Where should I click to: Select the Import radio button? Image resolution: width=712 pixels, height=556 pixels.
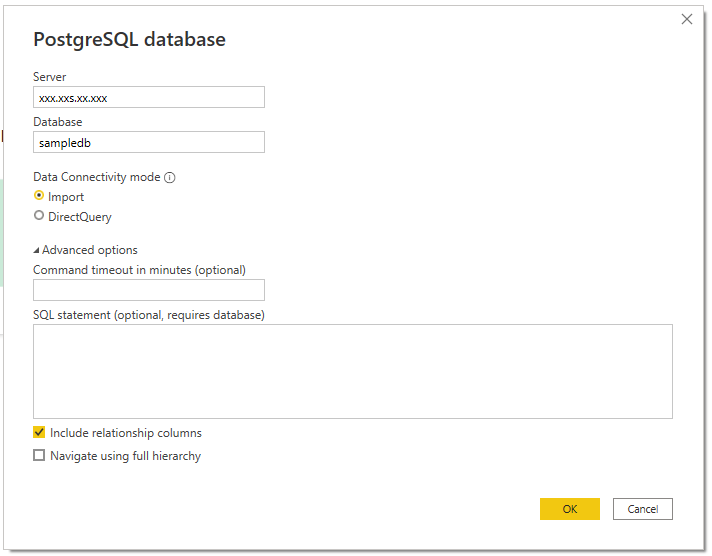39,195
